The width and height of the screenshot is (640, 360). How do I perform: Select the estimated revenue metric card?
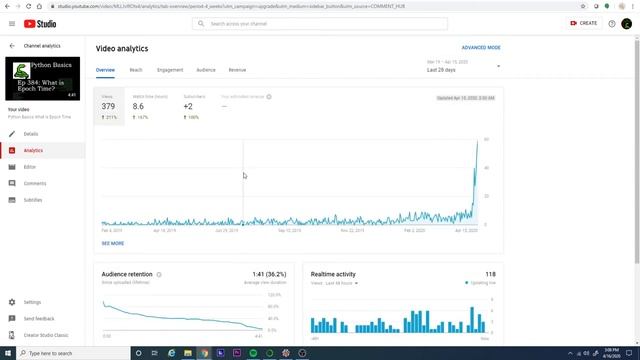[x=246, y=107]
